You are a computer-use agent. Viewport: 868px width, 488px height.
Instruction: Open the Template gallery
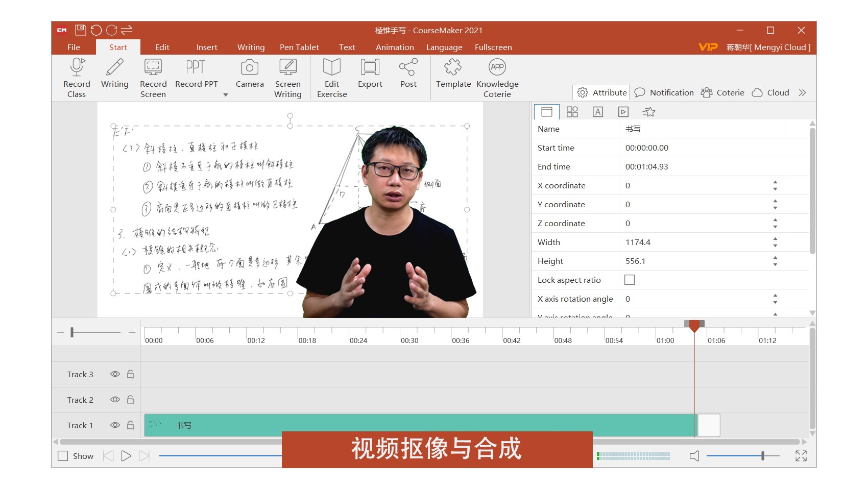tap(453, 74)
